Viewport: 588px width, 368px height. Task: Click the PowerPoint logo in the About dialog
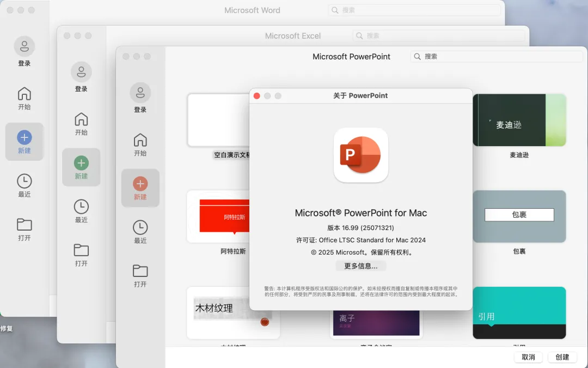[x=361, y=155]
